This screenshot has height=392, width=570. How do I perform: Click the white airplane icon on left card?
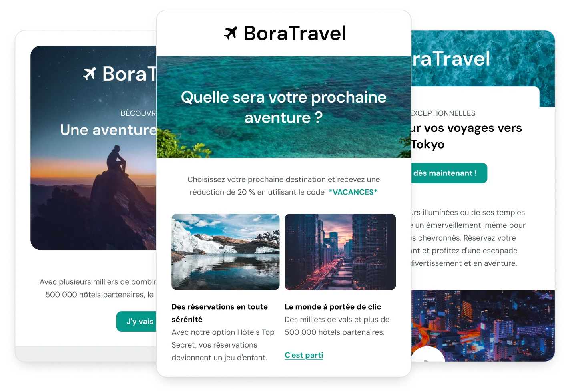coord(90,74)
